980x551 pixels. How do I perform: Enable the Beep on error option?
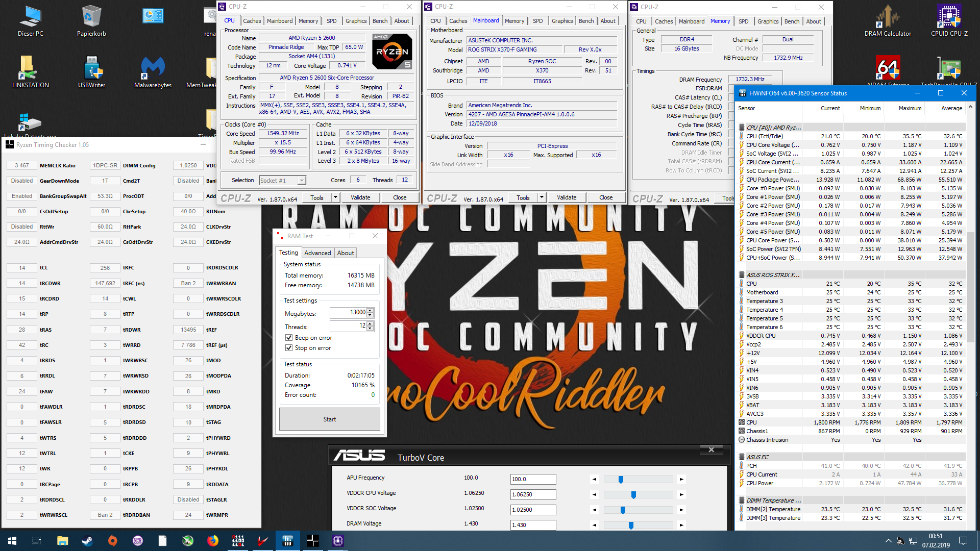289,338
